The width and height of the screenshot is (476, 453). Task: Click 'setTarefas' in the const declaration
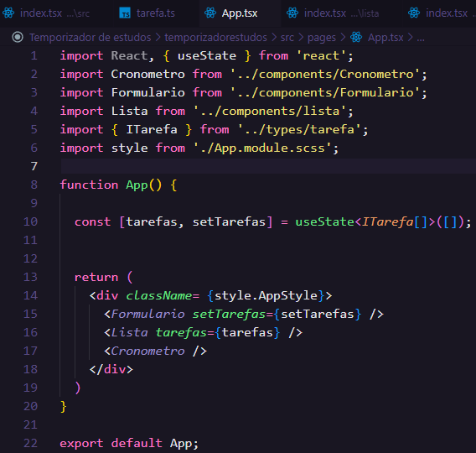tap(229, 222)
